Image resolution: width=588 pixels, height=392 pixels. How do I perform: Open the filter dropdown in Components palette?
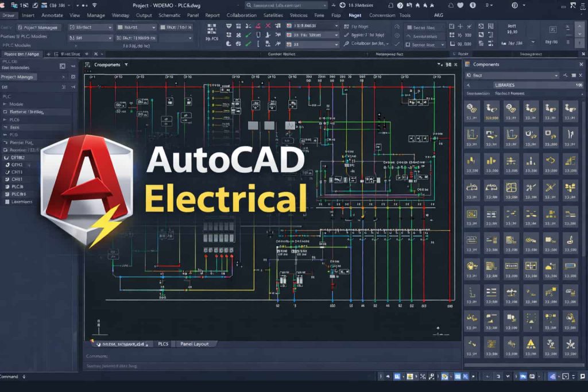pos(512,75)
